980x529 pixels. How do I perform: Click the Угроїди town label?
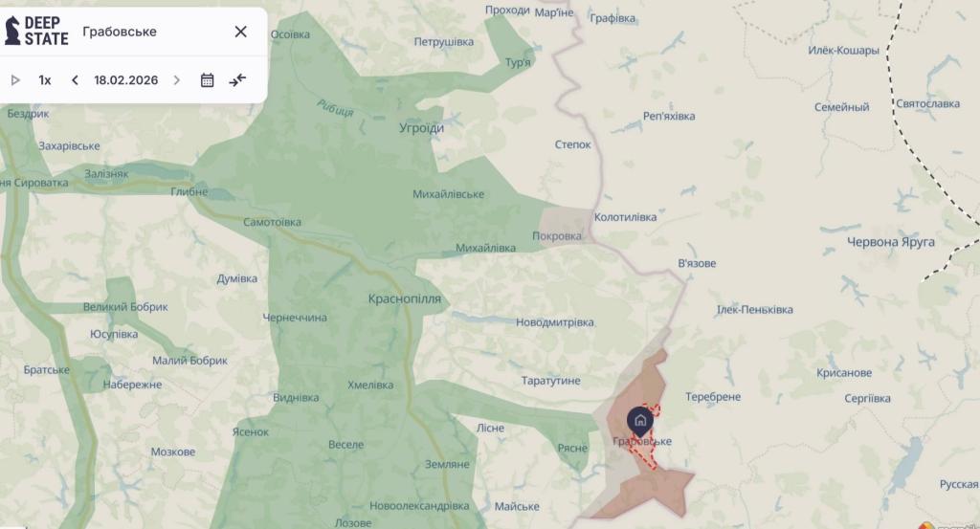click(422, 128)
